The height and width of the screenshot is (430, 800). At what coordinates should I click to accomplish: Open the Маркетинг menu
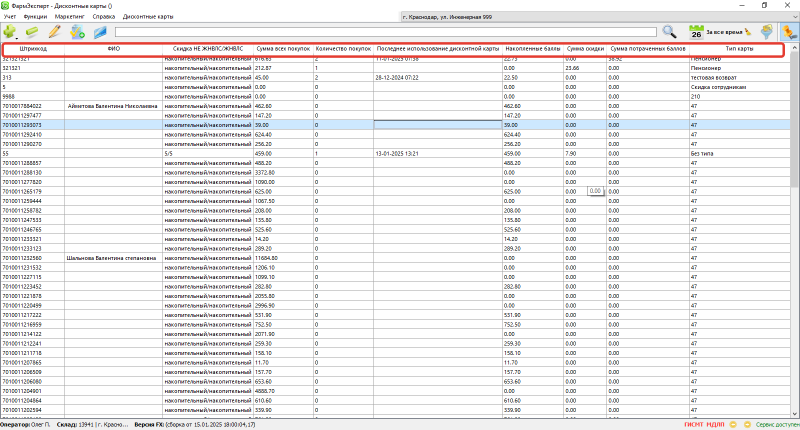[x=68, y=18]
